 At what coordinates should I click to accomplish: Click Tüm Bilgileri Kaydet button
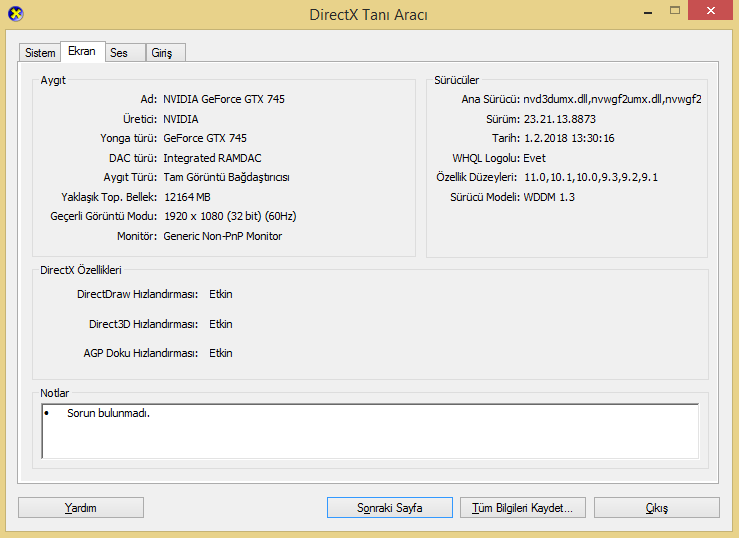point(523,508)
